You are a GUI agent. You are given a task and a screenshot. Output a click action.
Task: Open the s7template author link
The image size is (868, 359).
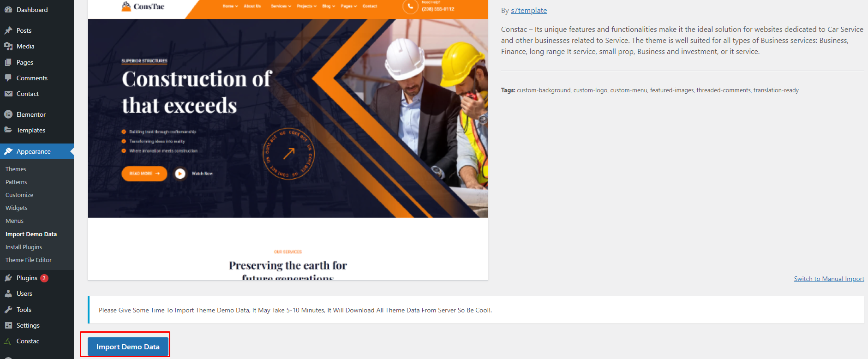coord(528,11)
